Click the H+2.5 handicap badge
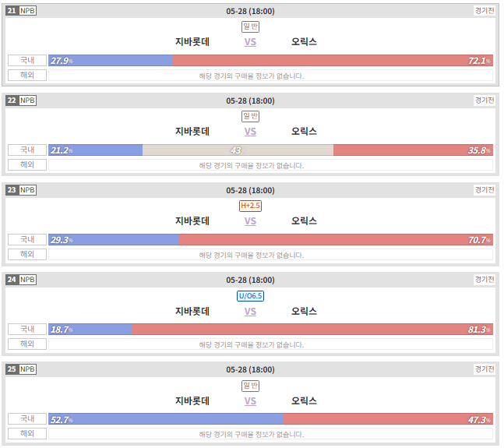Viewport: 504px width, 448px height. tap(250, 206)
